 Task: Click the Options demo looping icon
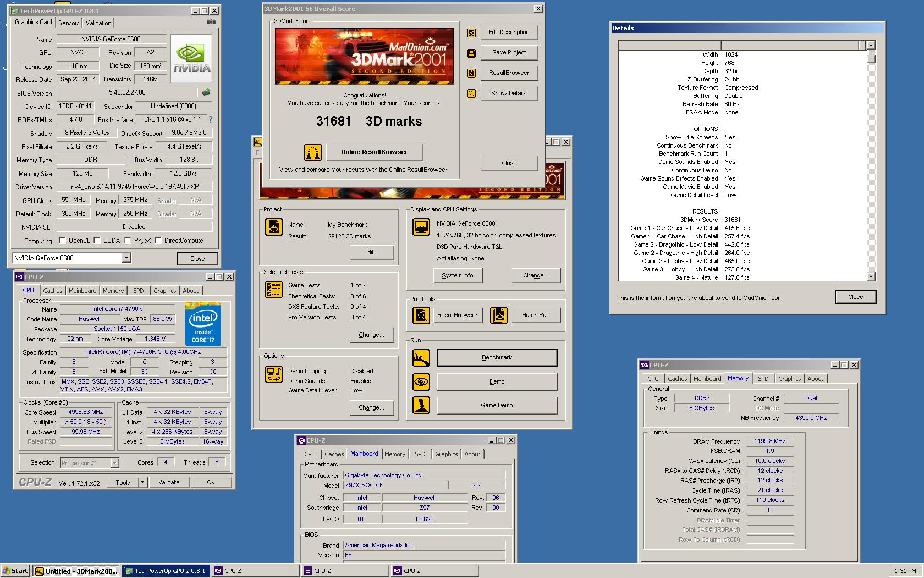(274, 374)
